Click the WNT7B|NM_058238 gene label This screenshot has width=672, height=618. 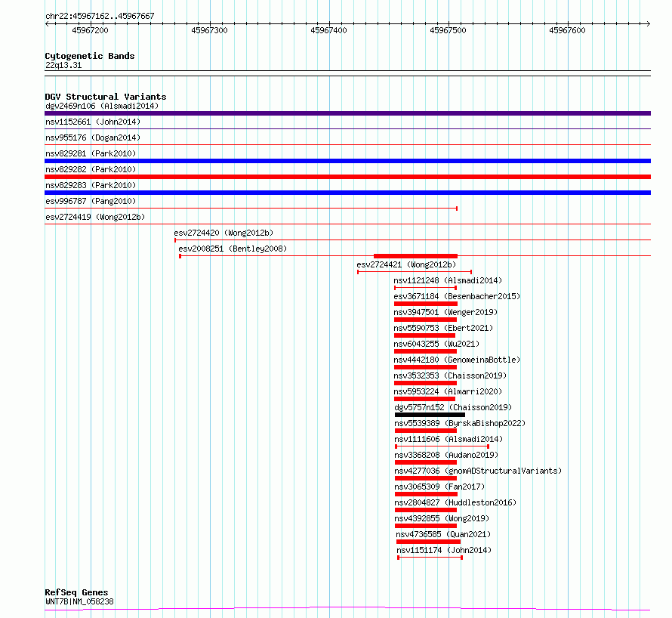click(x=79, y=601)
